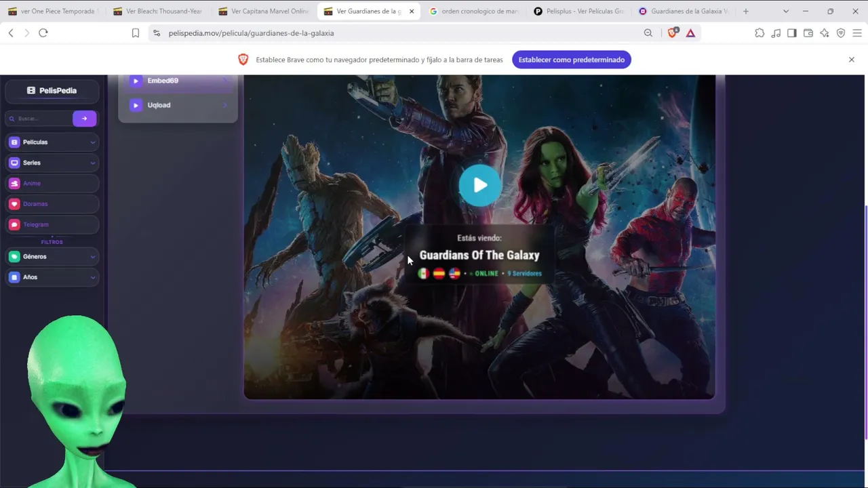
Task: Expand the Años filter dropdown chevron
Action: point(92,277)
